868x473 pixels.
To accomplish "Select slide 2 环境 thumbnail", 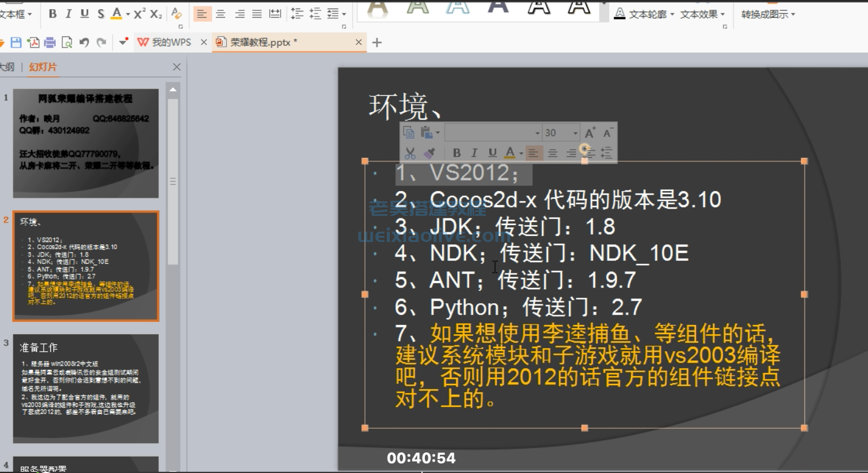I will [86, 266].
